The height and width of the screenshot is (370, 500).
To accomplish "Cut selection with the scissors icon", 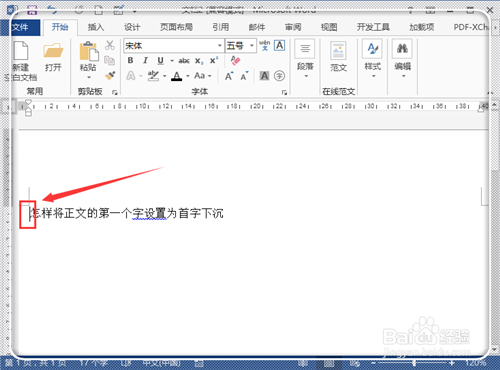I will coord(110,45).
